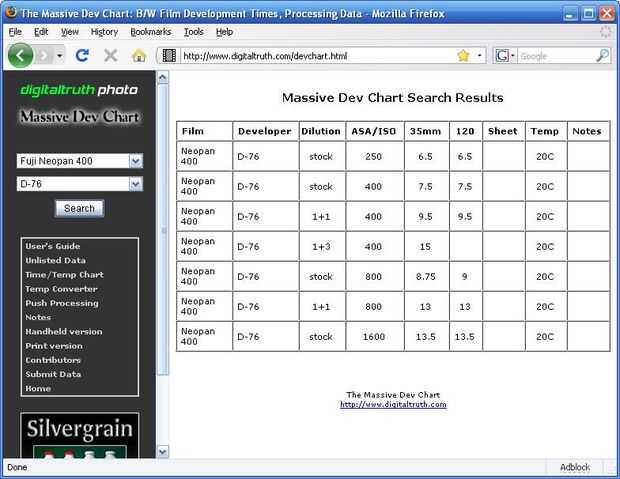Click the 1+3 dilution cell

pos(321,247)
